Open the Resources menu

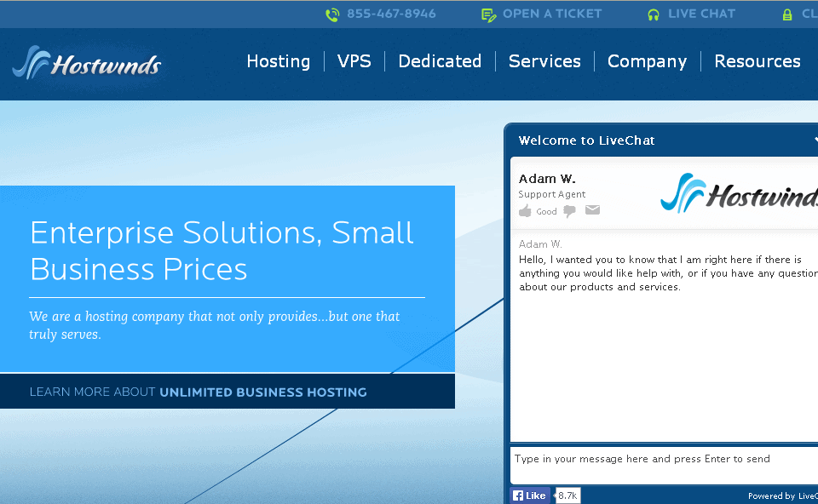coord(758,61)
